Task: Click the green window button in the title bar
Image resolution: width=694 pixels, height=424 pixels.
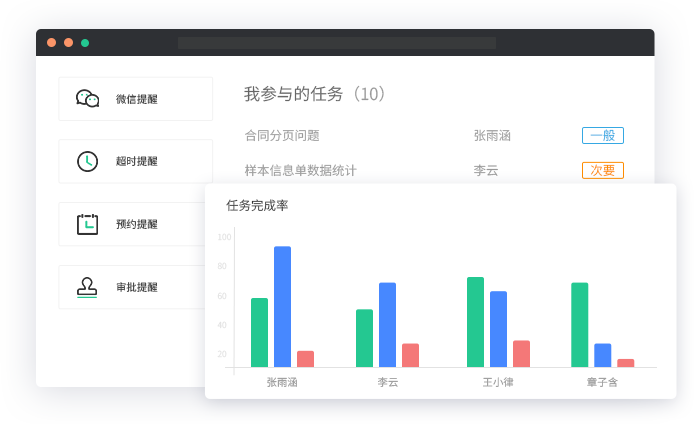Action: coord(85,43)
